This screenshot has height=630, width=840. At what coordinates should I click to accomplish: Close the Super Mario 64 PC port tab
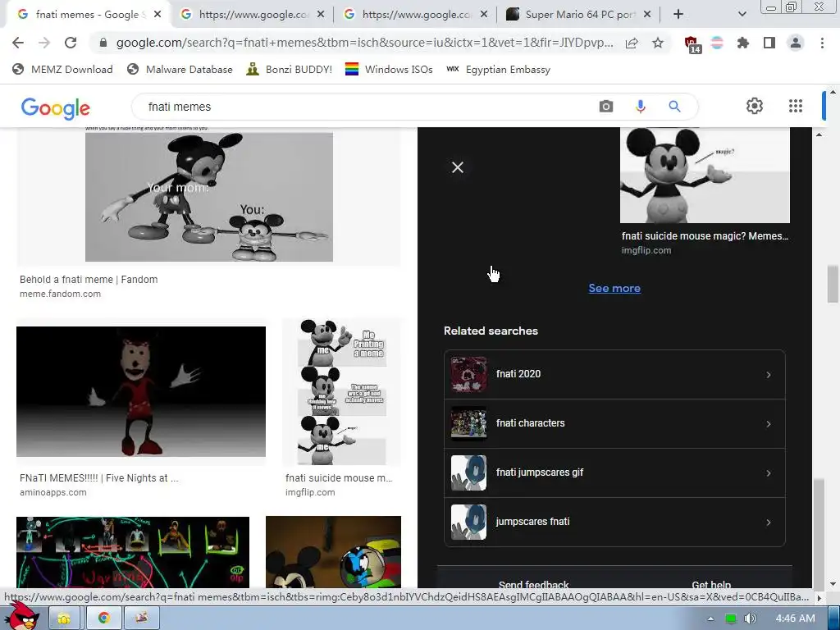click(647, 15)
